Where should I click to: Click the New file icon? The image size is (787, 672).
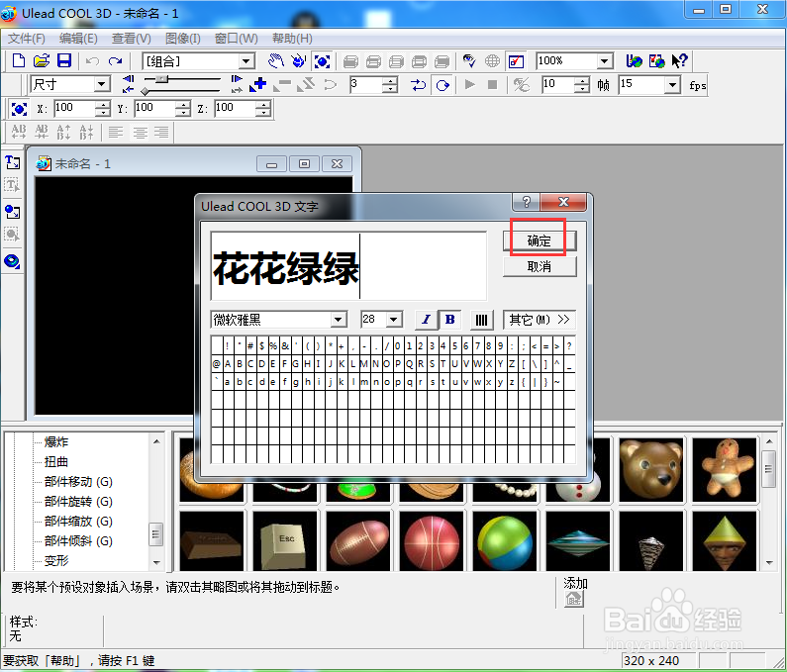click(19, 61)
